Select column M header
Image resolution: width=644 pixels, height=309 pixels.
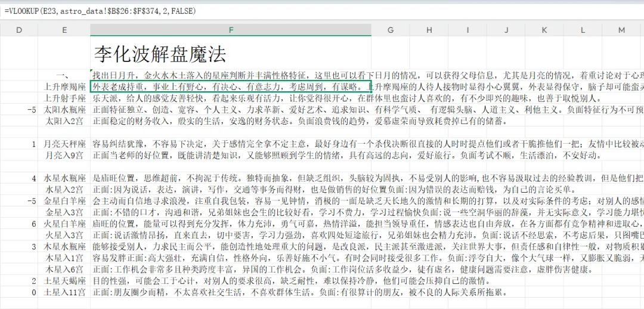pos(621,30)
